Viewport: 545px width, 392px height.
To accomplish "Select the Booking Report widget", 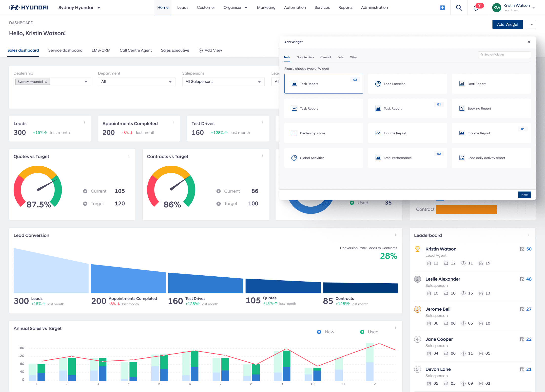I will [x=491, y=108].
